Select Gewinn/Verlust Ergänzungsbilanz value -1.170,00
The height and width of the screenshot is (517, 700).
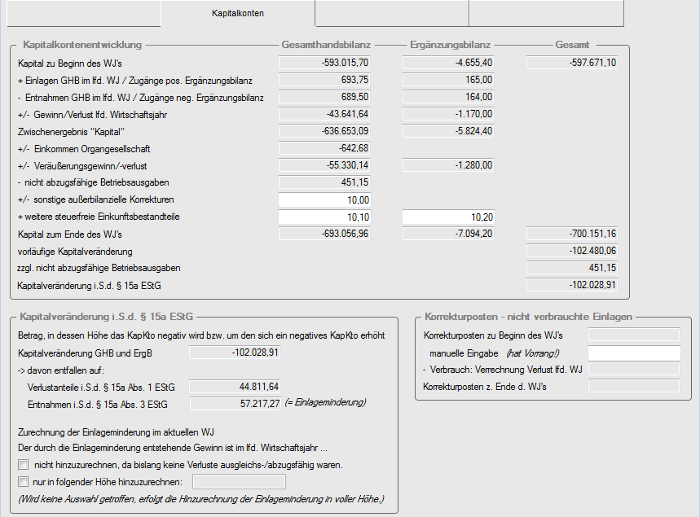click(448, 114)
